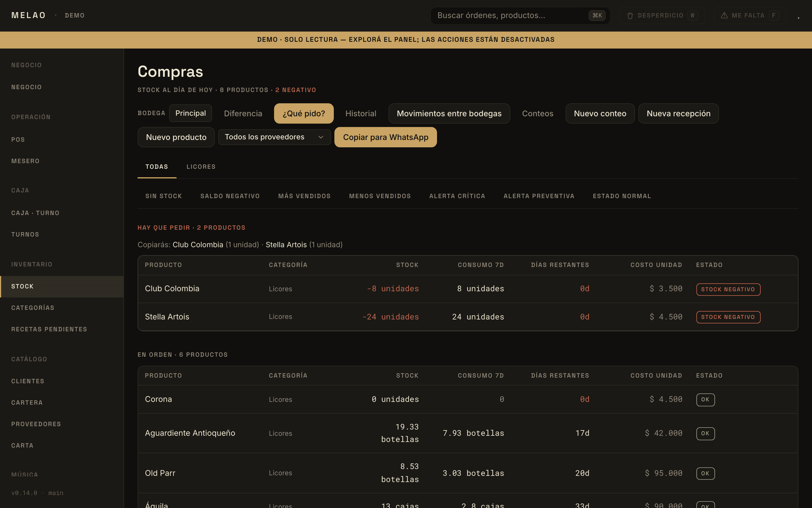Click the $ 95.000 cost value
This screenshot has height=508, width=812.
click(x=663, y=473)
